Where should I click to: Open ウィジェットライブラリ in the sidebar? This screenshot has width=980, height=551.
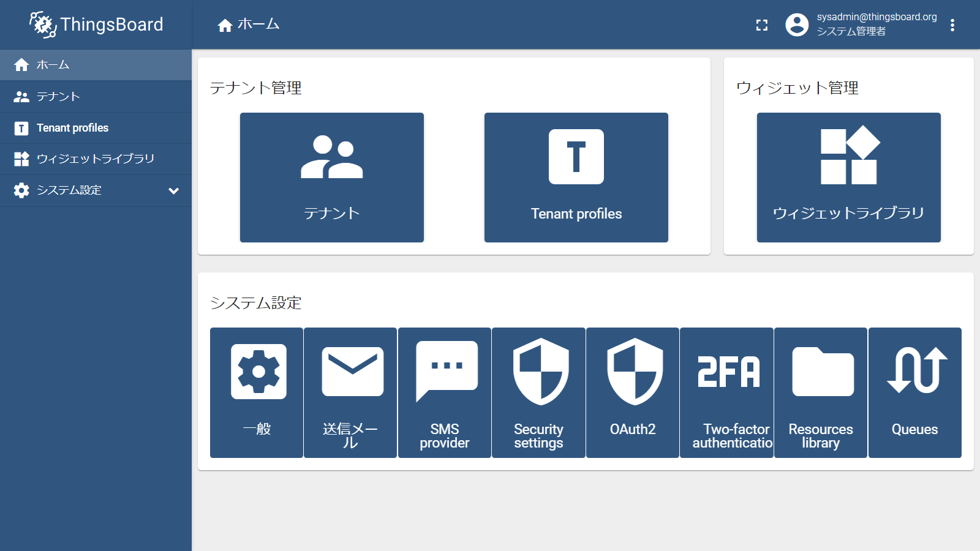96,159
